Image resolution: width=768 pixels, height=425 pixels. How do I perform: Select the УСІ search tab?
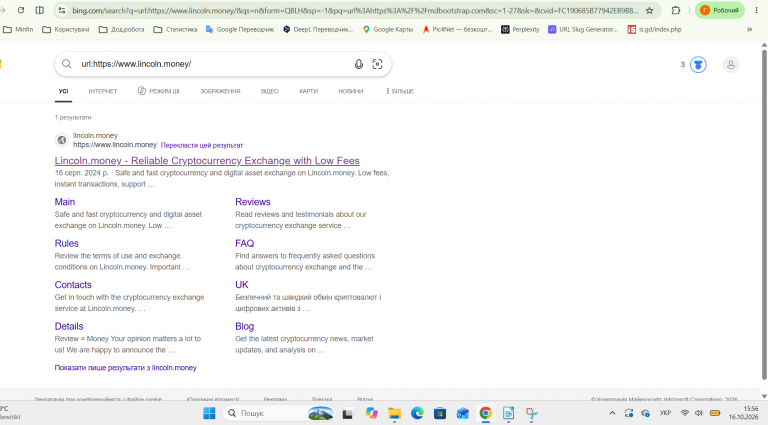[x=63, y=91]
